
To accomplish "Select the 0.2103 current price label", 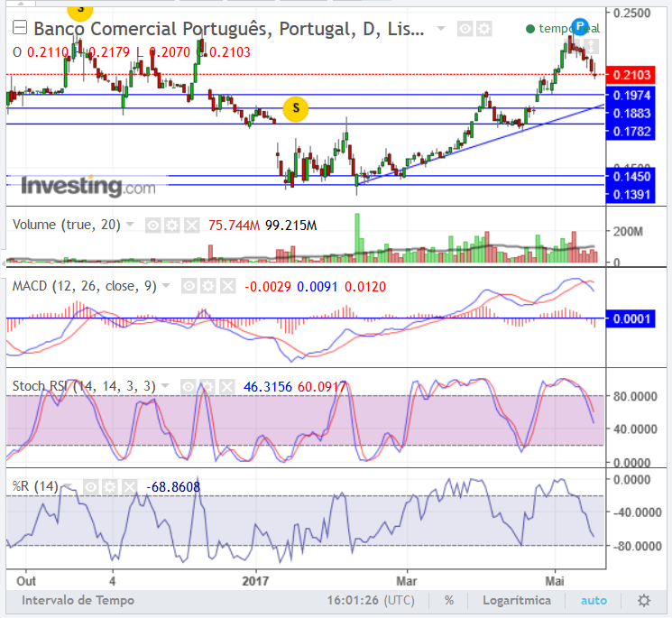I will pos(631,75).
